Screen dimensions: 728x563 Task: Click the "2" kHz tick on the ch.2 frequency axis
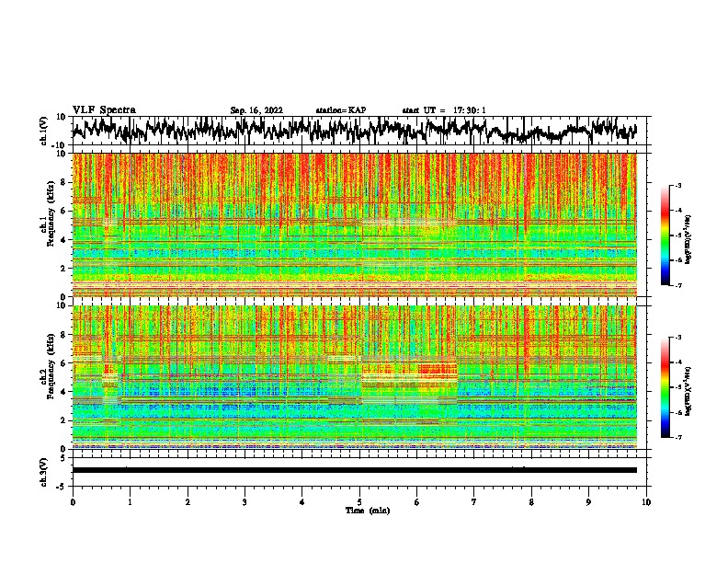63,420
